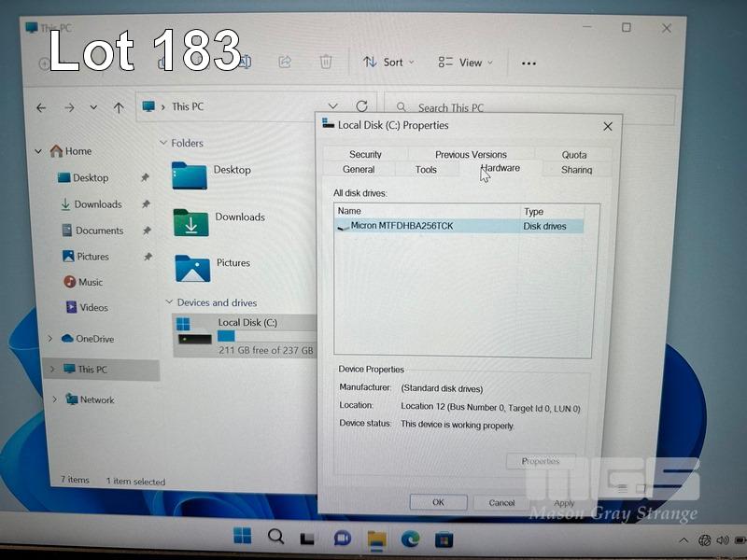
Task: Switch to the Security tab
Action: click(365, 154)
